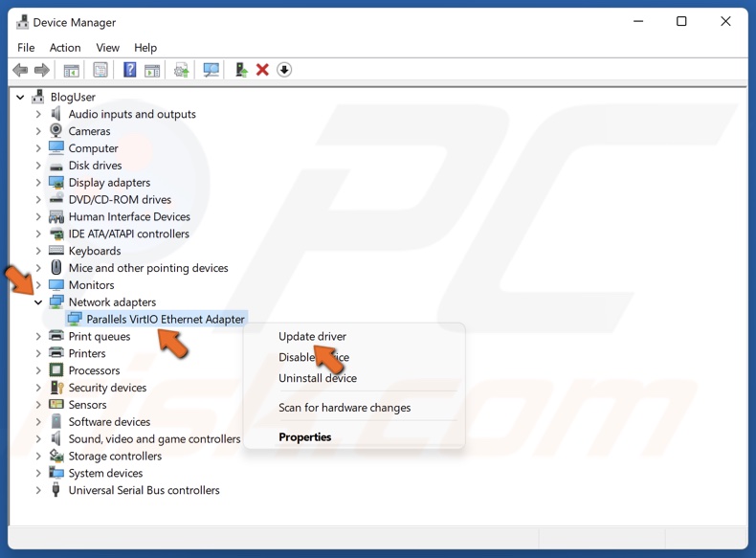The height and width of the screenshot is (558, 756).
Task: Expand the DVD/CD-ROM drives chevron
Action: pos(38,200)
